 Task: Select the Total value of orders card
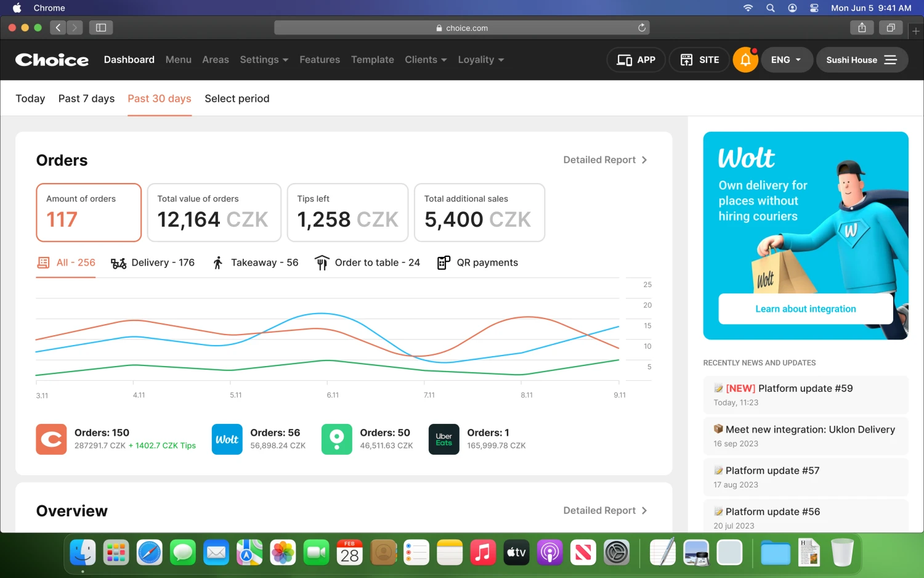tap(214, 213)
